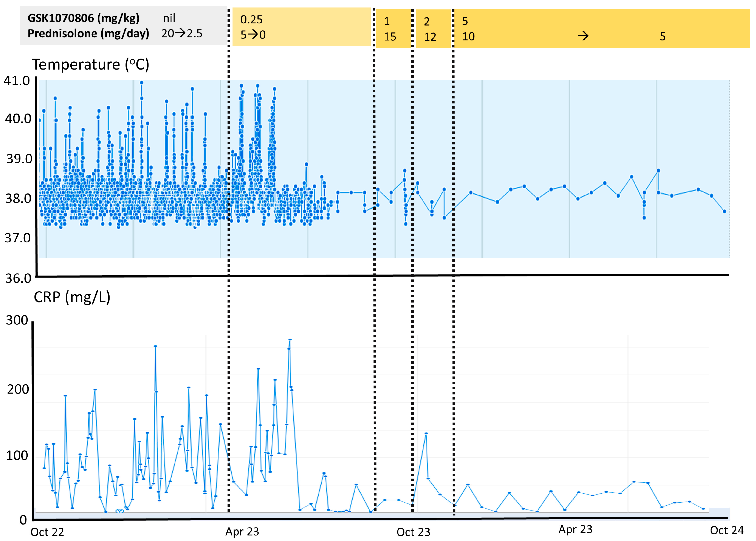The height and width of the screenshot is (541, 756).
Task: Click the grey GSK1070806 legend header box
Action: tap(123, 26)
